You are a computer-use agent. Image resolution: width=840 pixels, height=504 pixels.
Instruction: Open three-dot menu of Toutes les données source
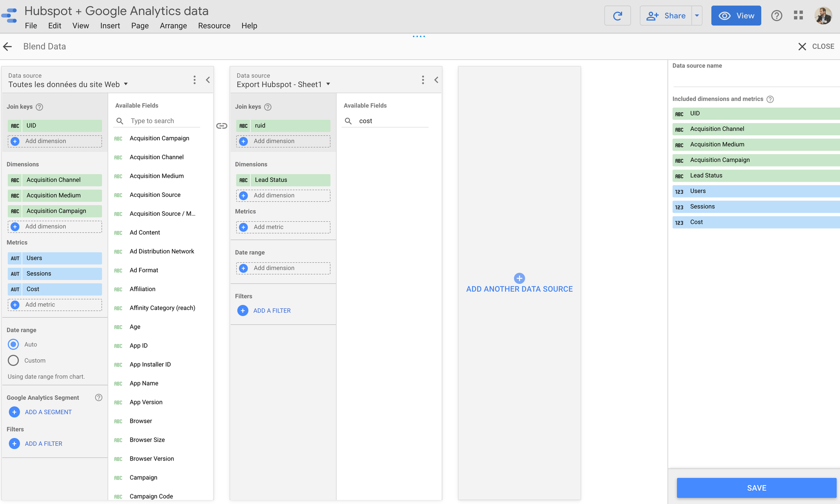click(194, 80)
